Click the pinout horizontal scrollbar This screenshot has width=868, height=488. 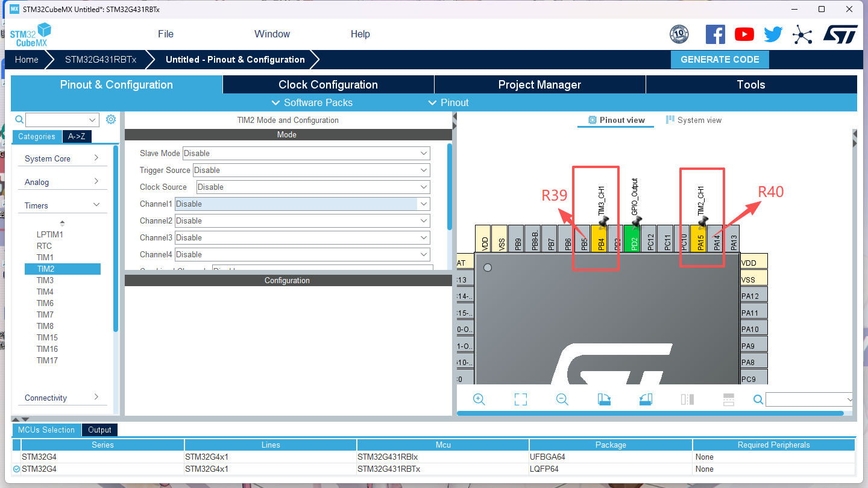tap(650, 413)
